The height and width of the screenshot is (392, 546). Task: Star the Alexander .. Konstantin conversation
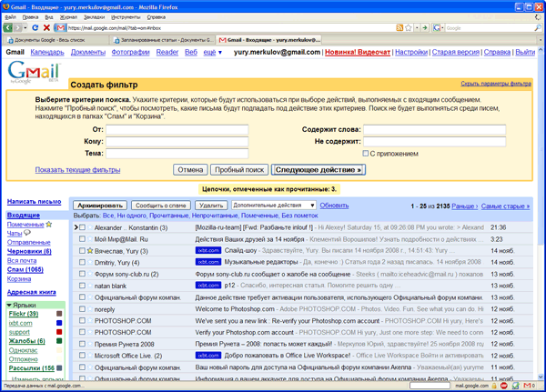90,227
